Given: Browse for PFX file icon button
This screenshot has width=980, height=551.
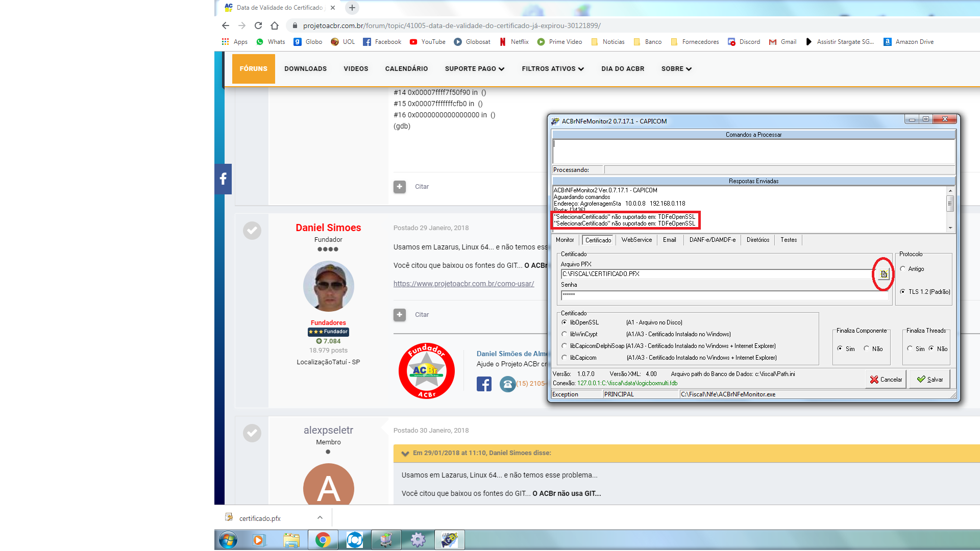Looking at the screenshot, I should pos(884,274).
